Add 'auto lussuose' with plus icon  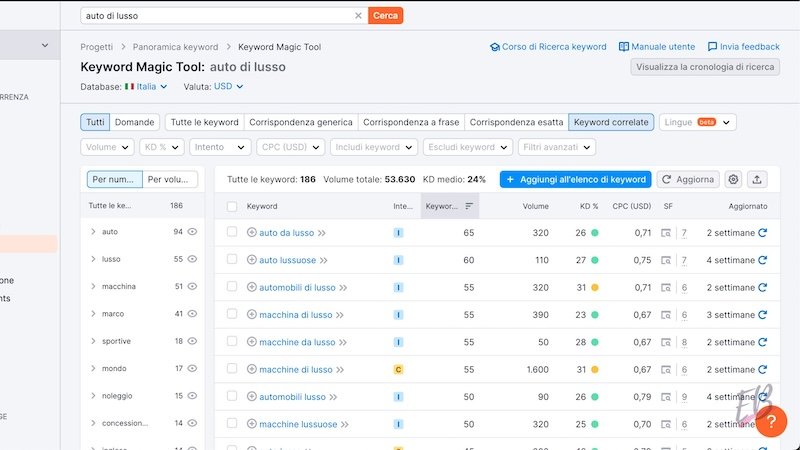pos(252,260)
